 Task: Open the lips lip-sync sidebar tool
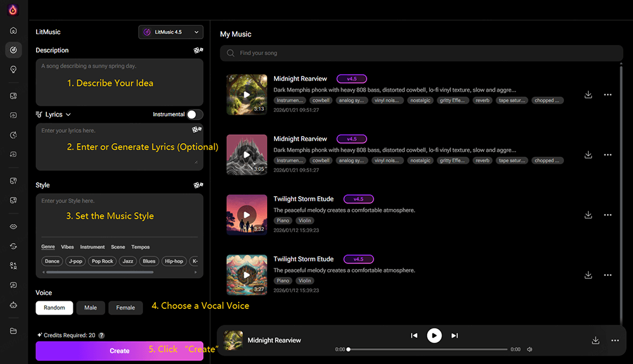tap(13, 227)
